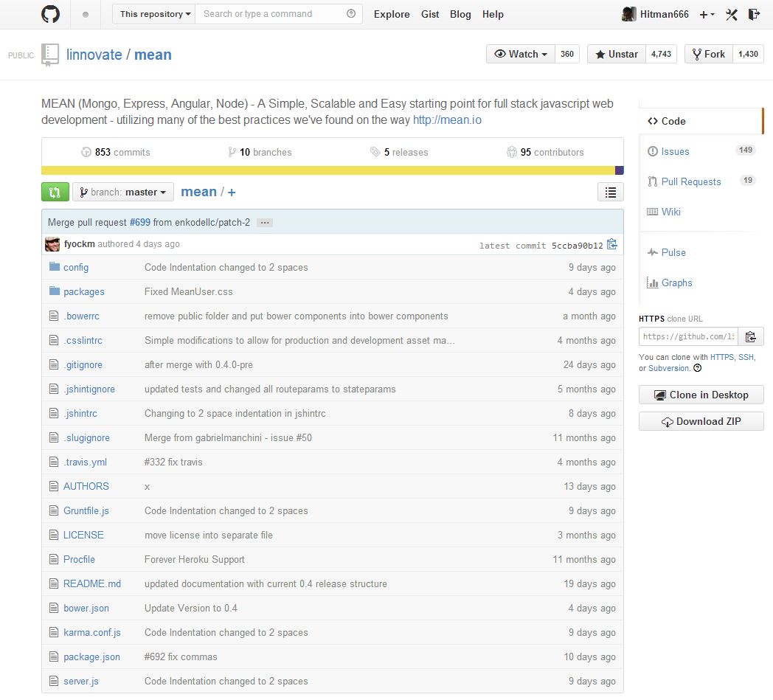Screen dimensions: 773x700
Task: Open the 'Fixed MeanUser.css' commit message
Action: (188, 292)
